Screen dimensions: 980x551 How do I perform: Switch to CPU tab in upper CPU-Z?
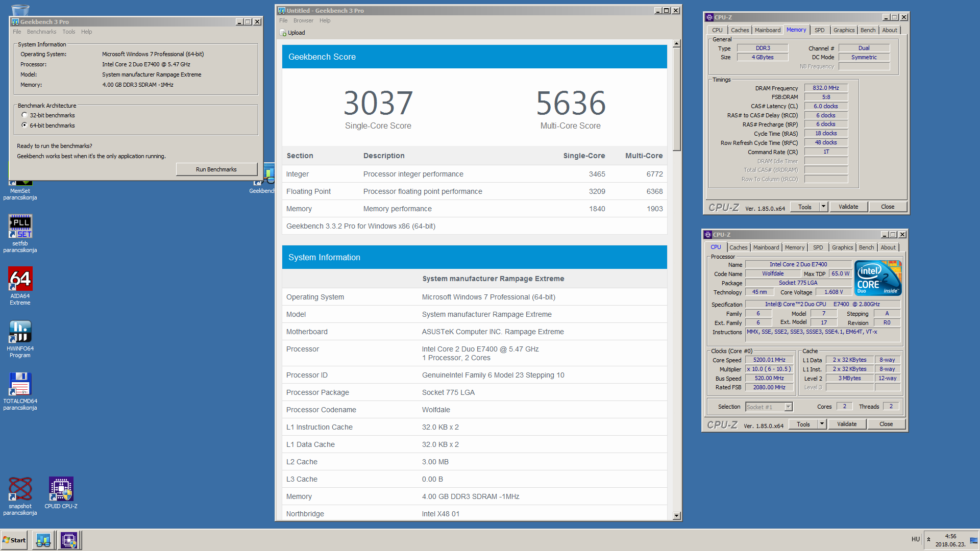pos(717,30)
